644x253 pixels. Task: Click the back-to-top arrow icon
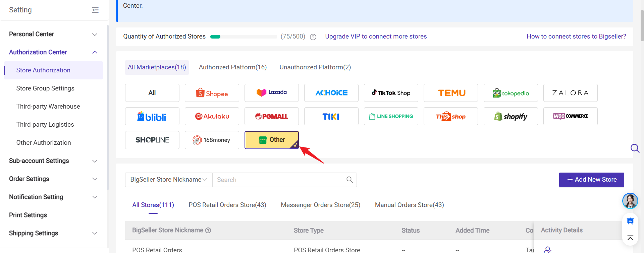(630, 238)
